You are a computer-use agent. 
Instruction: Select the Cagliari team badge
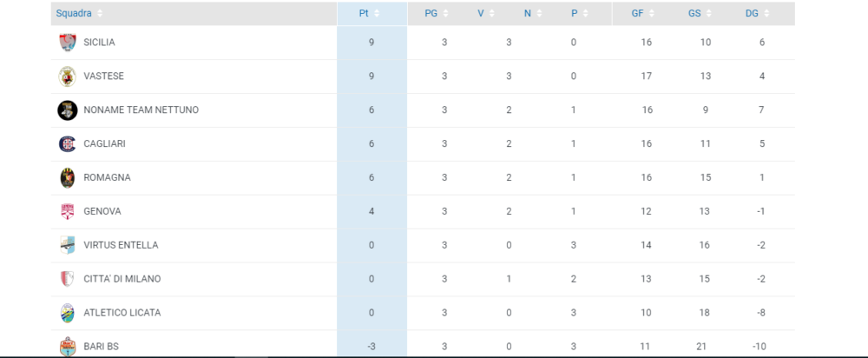click(x=67, y=144)
